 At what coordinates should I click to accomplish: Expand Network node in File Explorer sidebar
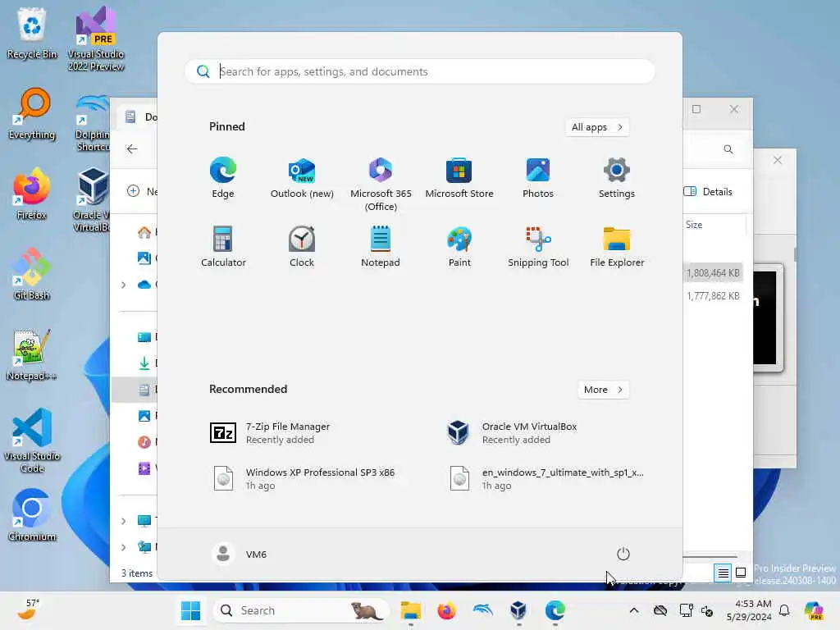coord(124,547)
